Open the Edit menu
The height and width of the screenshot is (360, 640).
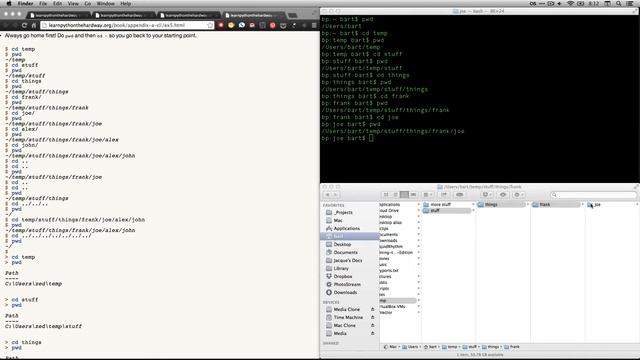58,4
